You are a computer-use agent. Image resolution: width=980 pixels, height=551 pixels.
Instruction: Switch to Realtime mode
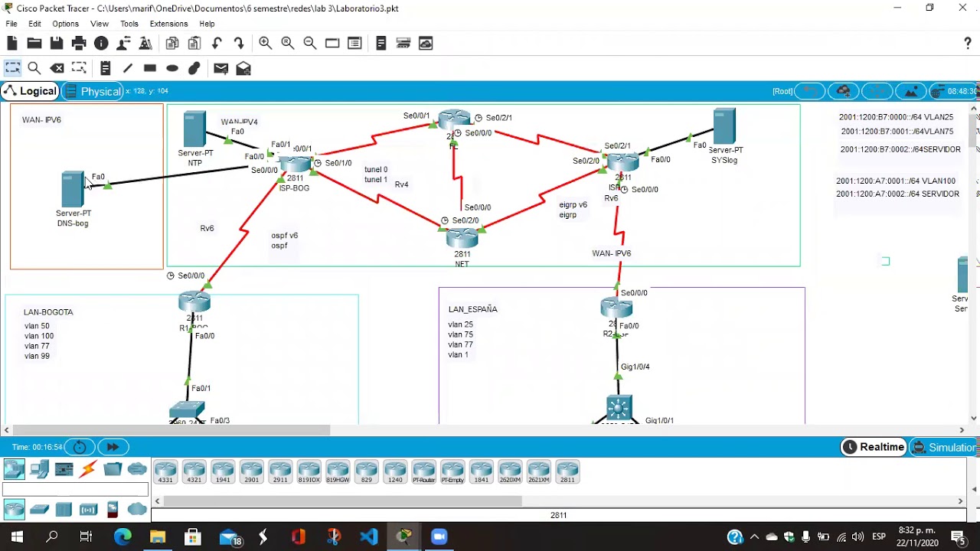click(x=874, y=447)
